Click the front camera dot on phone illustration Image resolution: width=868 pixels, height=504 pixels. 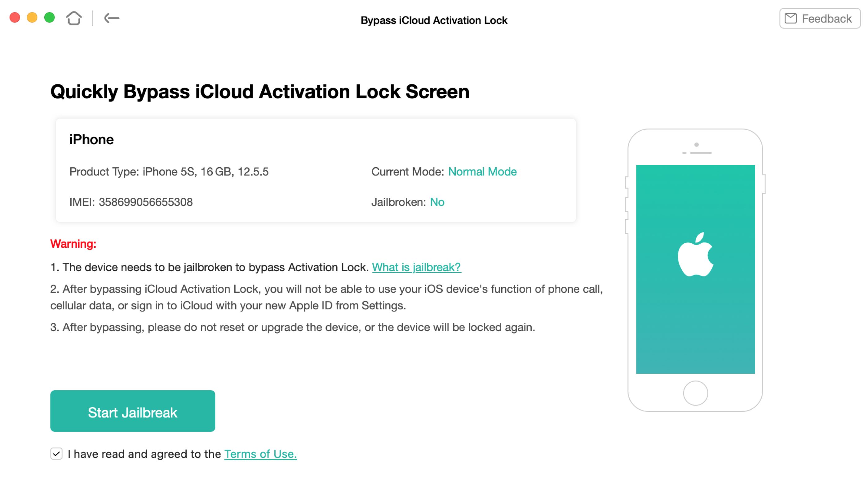tap(697, 145)
